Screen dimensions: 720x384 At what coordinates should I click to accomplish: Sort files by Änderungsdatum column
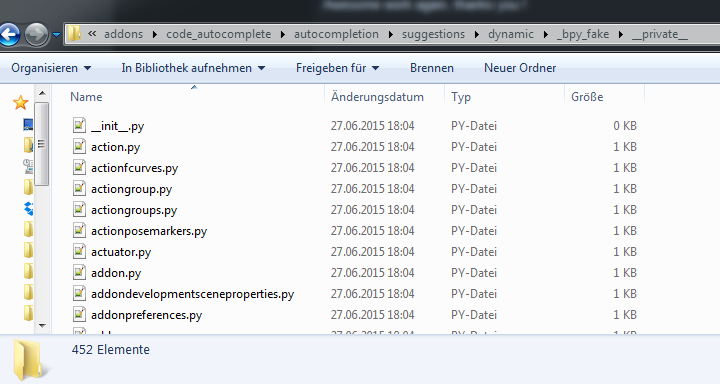pyautogui.click(x=377, y=97)
